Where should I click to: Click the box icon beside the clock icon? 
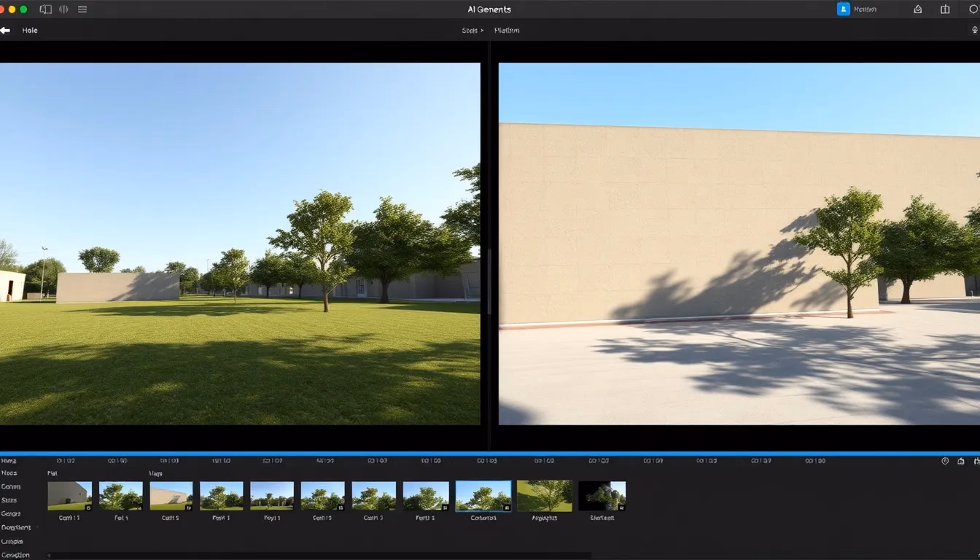pyautogui.click(x=961, y=461)
